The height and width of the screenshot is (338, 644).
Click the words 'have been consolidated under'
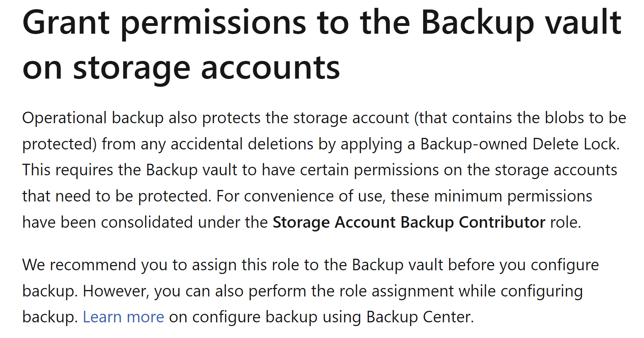tap(145, 223)
